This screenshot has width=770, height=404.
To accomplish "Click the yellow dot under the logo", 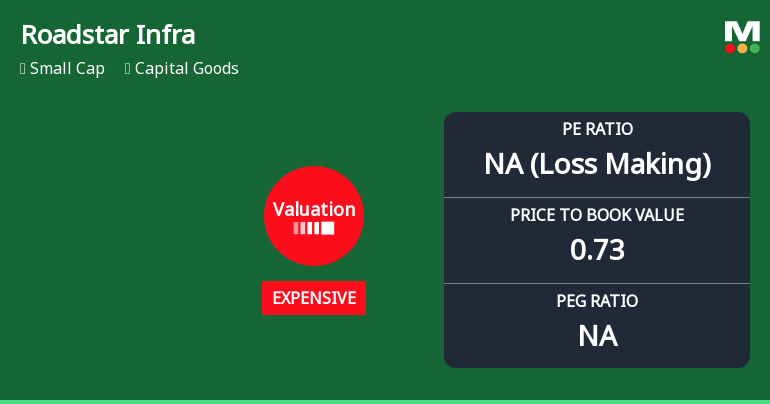I will coord(743,48).
